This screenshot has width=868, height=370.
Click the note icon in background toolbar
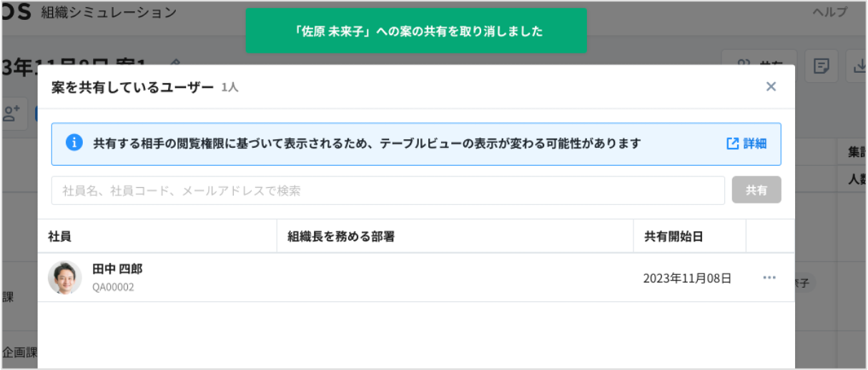click(822, 66)
